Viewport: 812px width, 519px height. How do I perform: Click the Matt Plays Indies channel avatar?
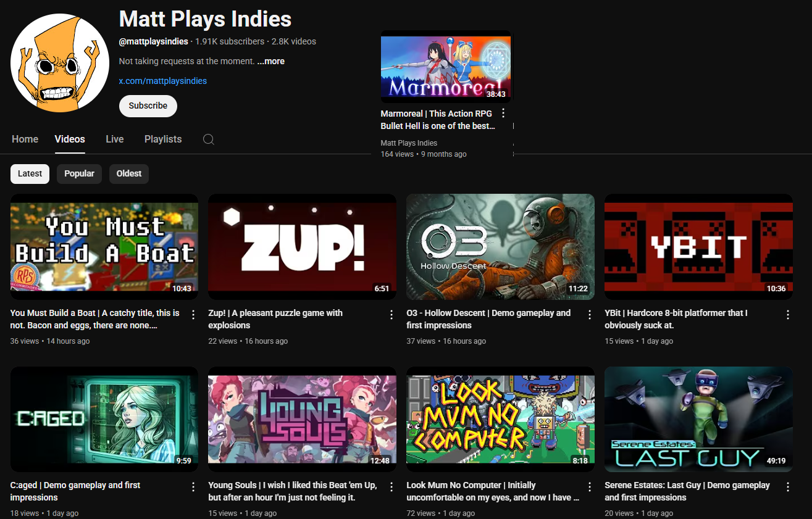pos(60,62)
